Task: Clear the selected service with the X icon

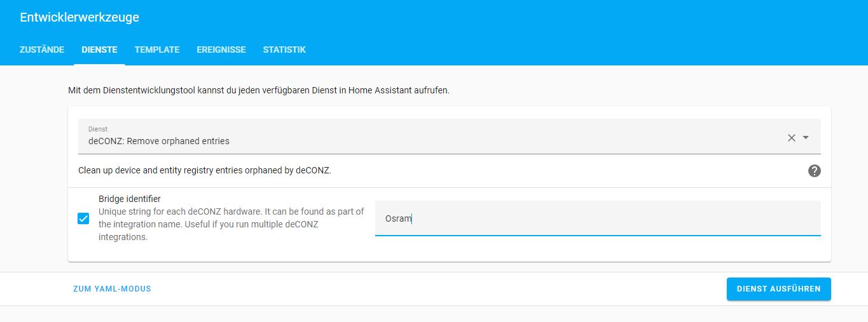Action: tap(792, 138)
